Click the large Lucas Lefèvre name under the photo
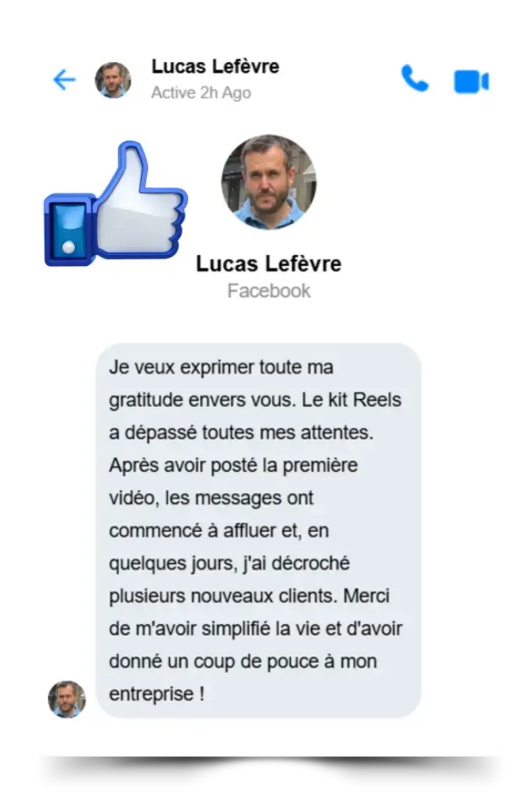The width and height of the screenshot is (532, 798). click(x=269, y=264)
